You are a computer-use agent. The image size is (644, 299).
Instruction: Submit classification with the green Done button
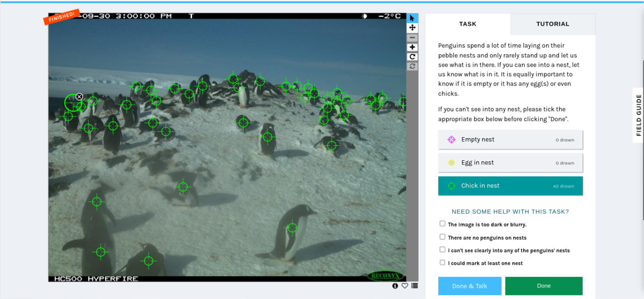pyautogui.click(x=544, y=286)
